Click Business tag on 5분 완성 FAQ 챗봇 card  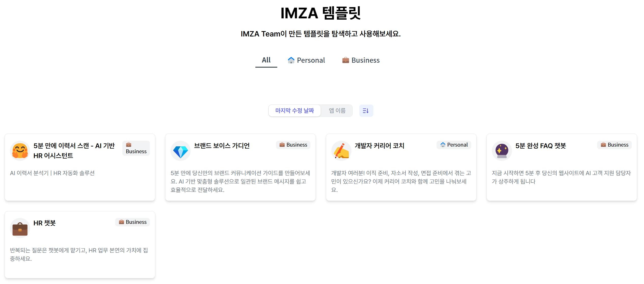(614, 145)
